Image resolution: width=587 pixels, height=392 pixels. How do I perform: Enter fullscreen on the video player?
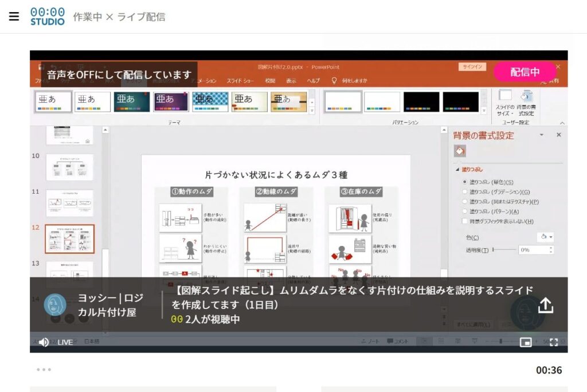pyautogui.click(x=554, y=342)
